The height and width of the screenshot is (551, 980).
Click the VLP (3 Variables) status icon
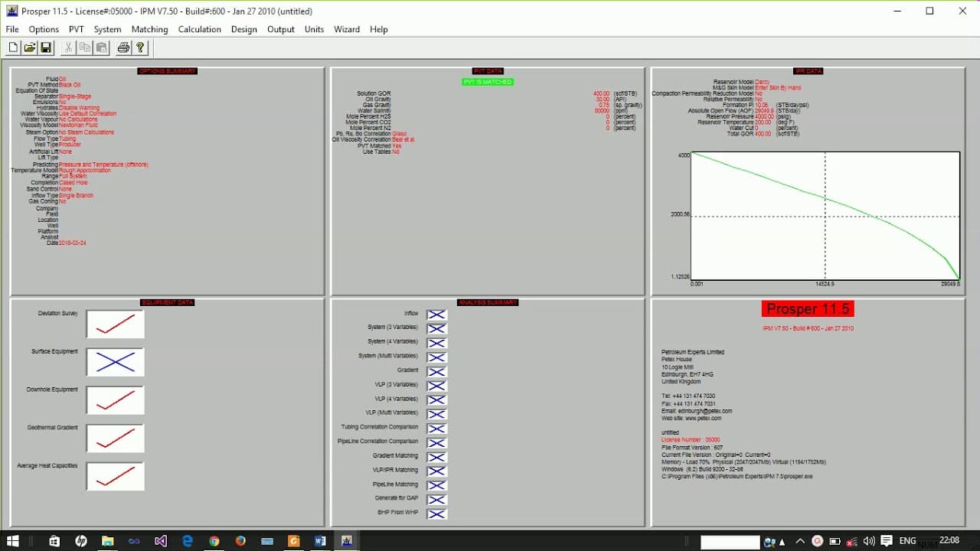click(436, 386)
